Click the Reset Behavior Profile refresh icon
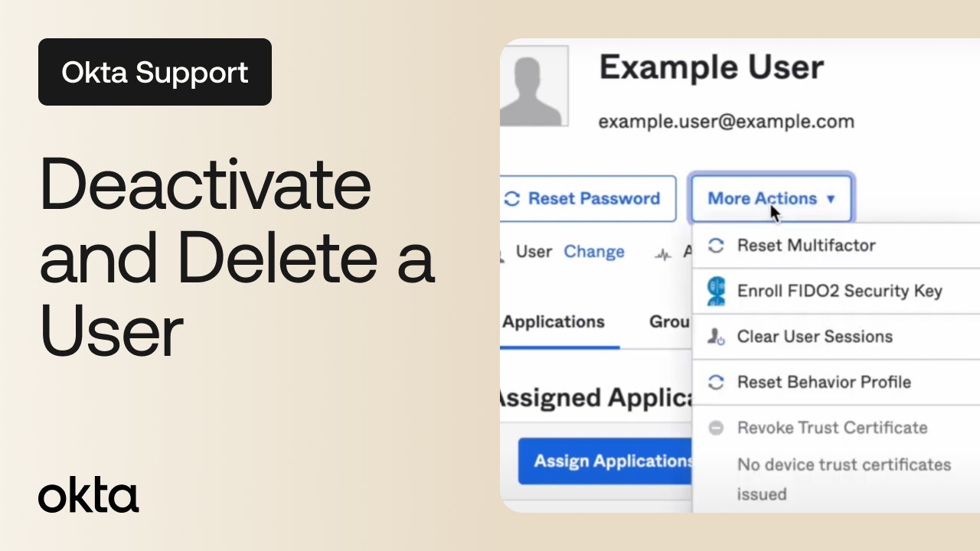Viewport: 980px width, 551px height. [x=716, y=382]
